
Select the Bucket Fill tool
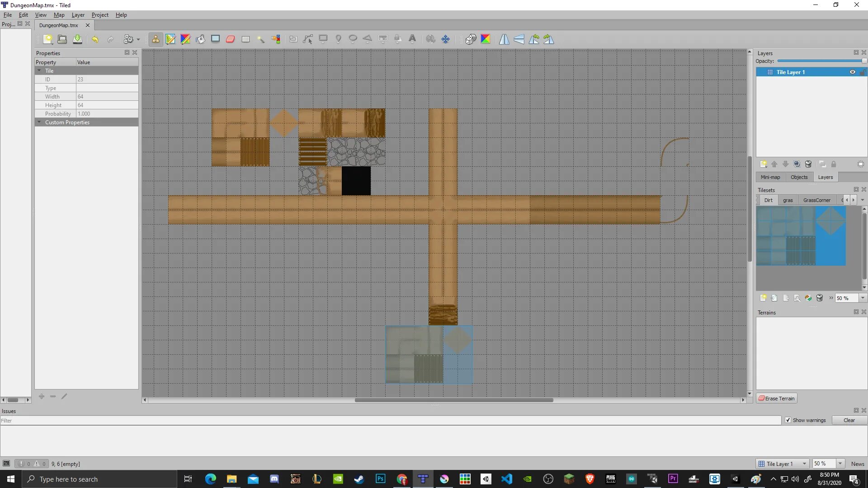[x=200, y=39]
